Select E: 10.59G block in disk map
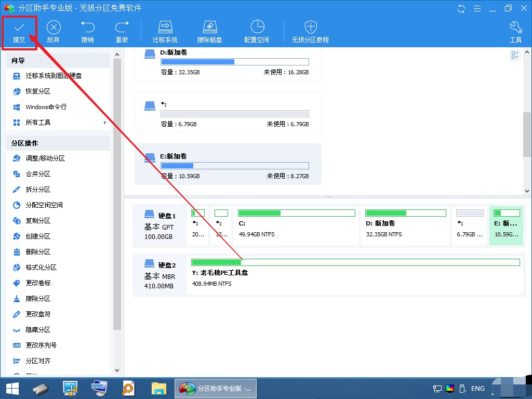This screenshot has height=399, width=532. pos(506,225)
